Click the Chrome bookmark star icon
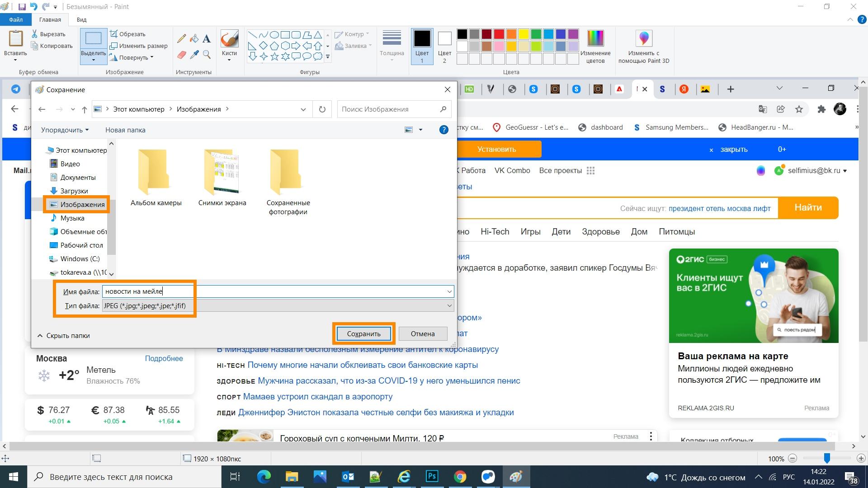The height and width of the screenshot is (488, 868). tap(799, 109)
